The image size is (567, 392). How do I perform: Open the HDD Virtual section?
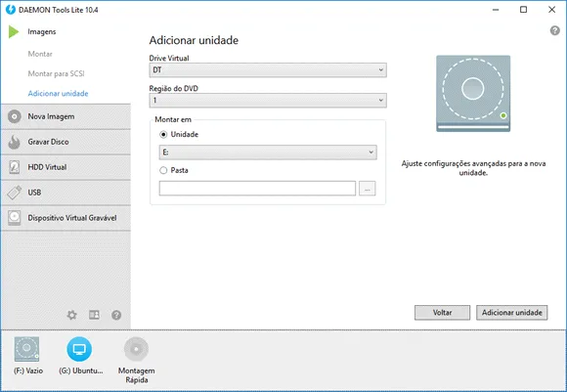point(65,167)
